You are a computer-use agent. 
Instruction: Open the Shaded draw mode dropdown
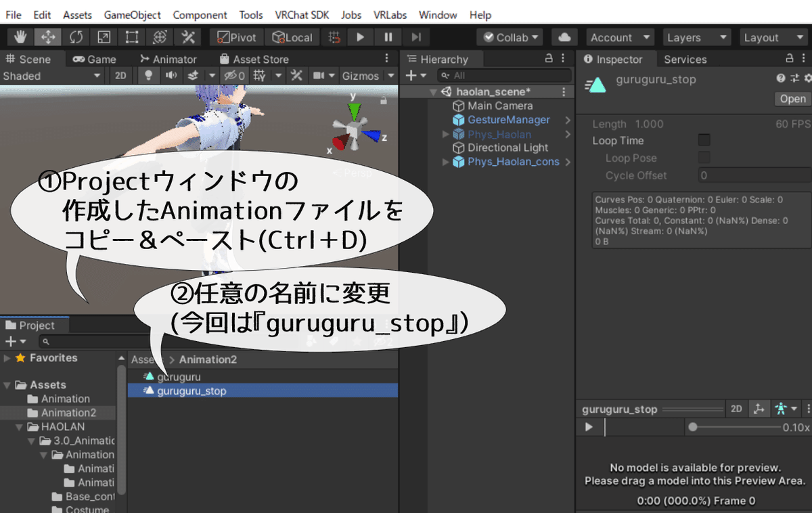[x=51, y=76]
